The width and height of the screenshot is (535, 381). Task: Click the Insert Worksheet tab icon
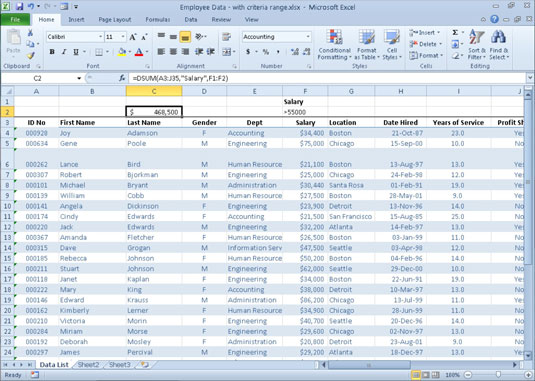tap(144, 365)
